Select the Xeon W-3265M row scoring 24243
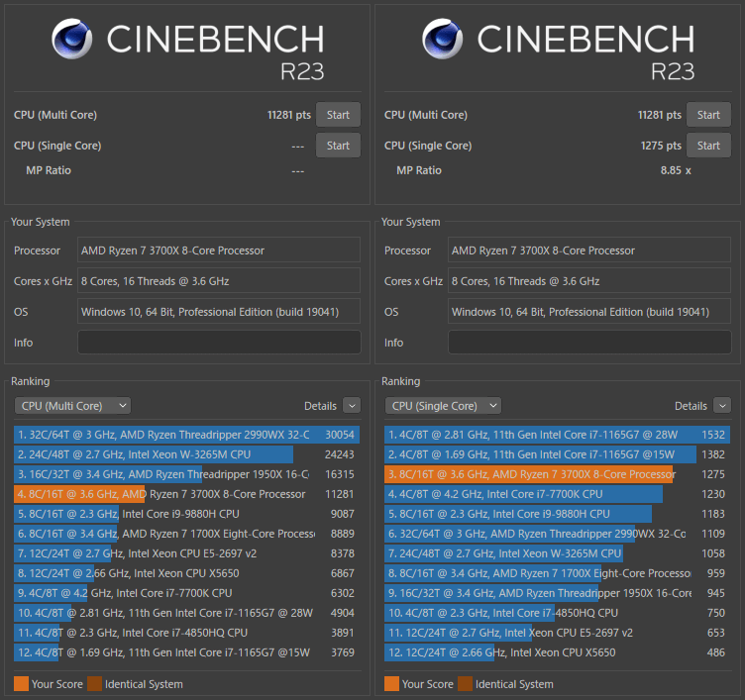 pyautogui.click(x=186, y=454)
